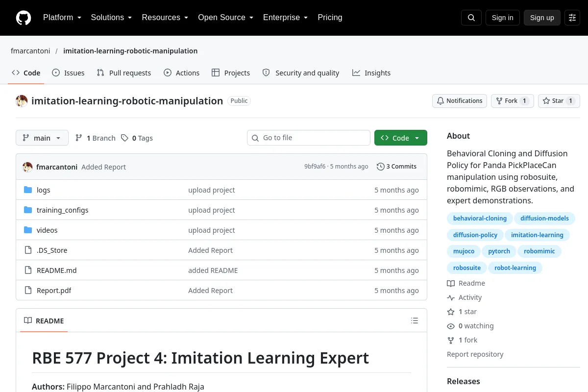Click the Notifications button
The image size is (588, 392).
(460, 101)
